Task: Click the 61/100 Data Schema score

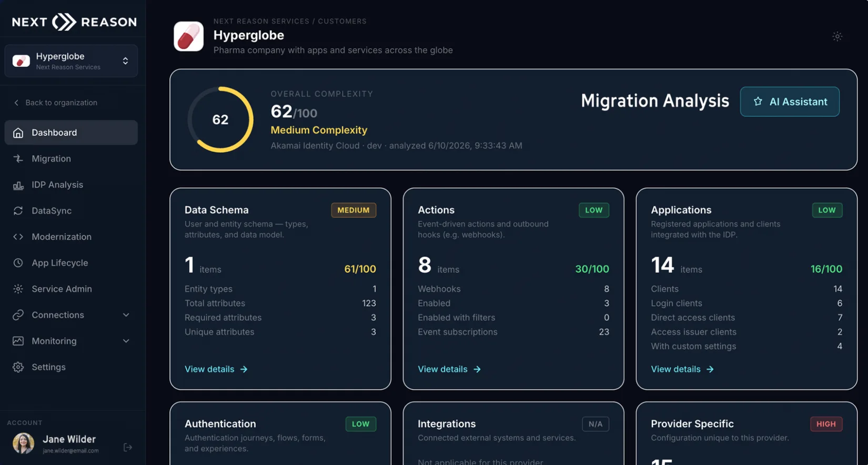Action: [x=360, y=269]
